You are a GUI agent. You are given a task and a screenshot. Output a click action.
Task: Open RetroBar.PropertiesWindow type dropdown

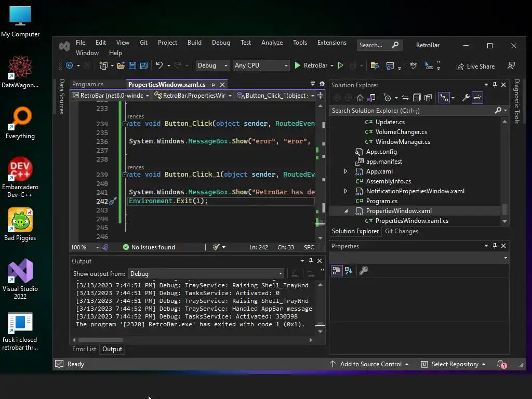pyautogui.click(x=193, y=96)
